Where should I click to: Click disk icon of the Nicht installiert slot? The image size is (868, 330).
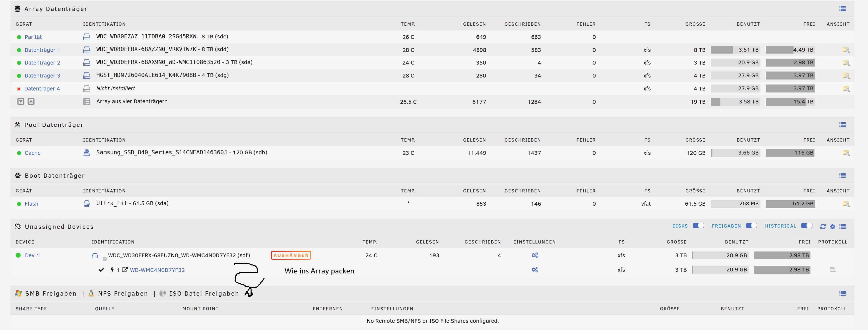pos(87,89)
